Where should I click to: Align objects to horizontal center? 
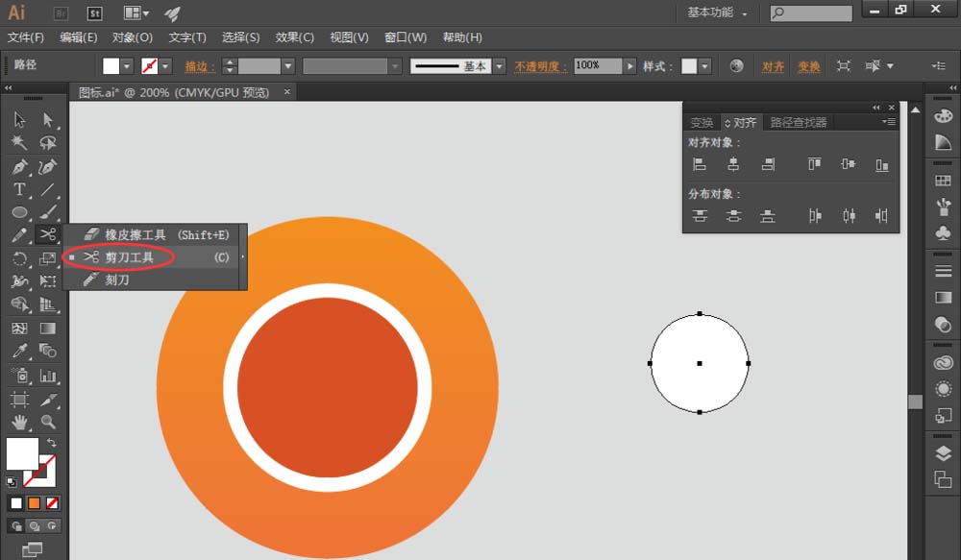coord(733,164)
